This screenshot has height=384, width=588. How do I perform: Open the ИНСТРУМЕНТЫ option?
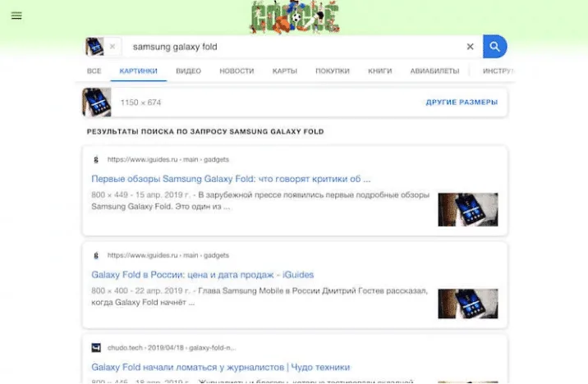[x=498, y=71]
